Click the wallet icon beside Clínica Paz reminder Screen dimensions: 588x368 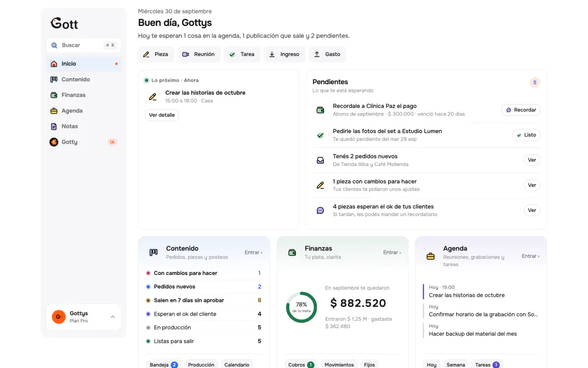click(x=320, y=110)
